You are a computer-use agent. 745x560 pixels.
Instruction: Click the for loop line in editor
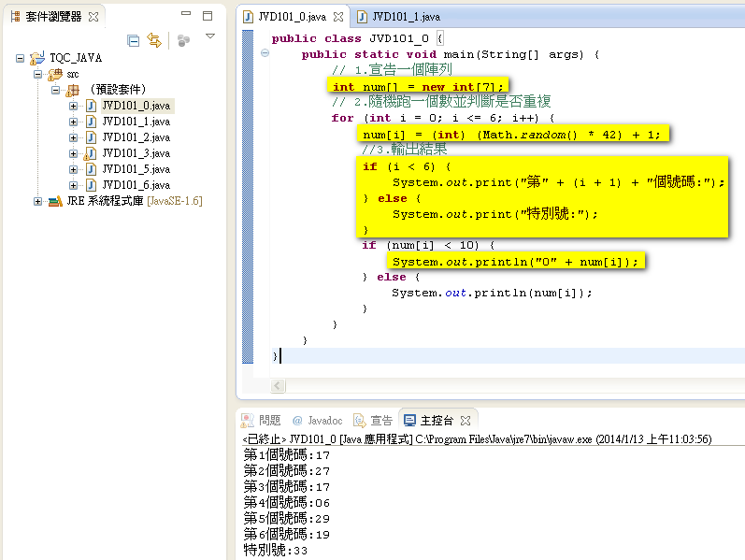[x=443, y=118]
